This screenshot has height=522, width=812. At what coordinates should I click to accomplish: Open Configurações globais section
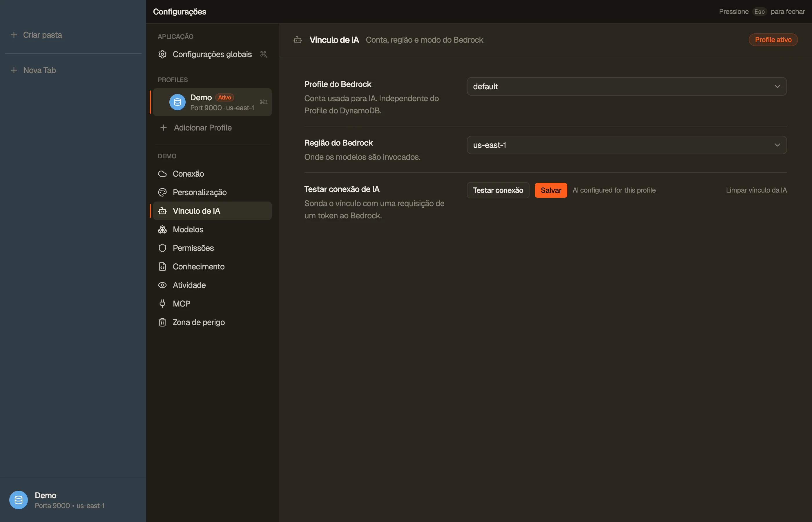click(x=213, y=54)
